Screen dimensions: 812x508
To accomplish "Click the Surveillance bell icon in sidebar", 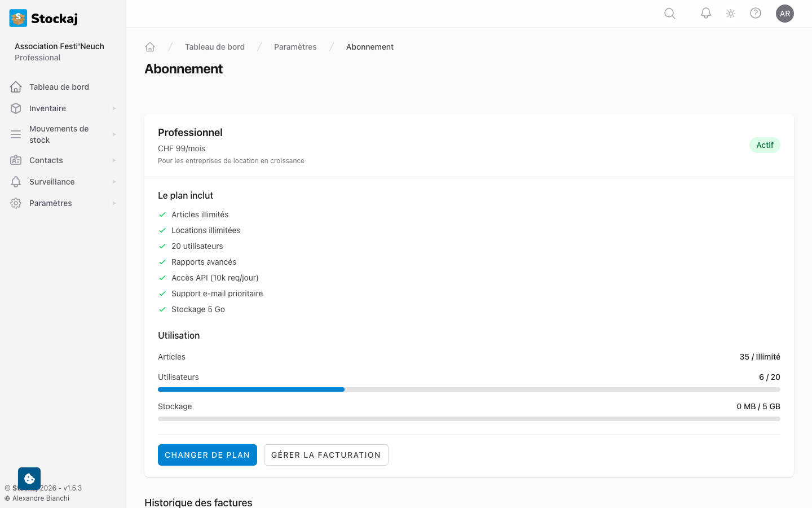I will point(16,182).
